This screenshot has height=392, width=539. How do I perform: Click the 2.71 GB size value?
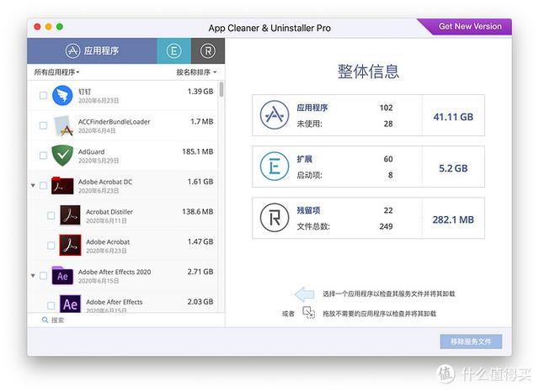tap(200, 272)
